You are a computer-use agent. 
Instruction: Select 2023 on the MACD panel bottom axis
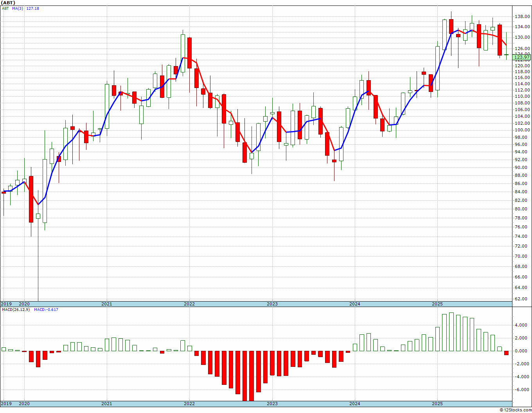tap(272, 404)
